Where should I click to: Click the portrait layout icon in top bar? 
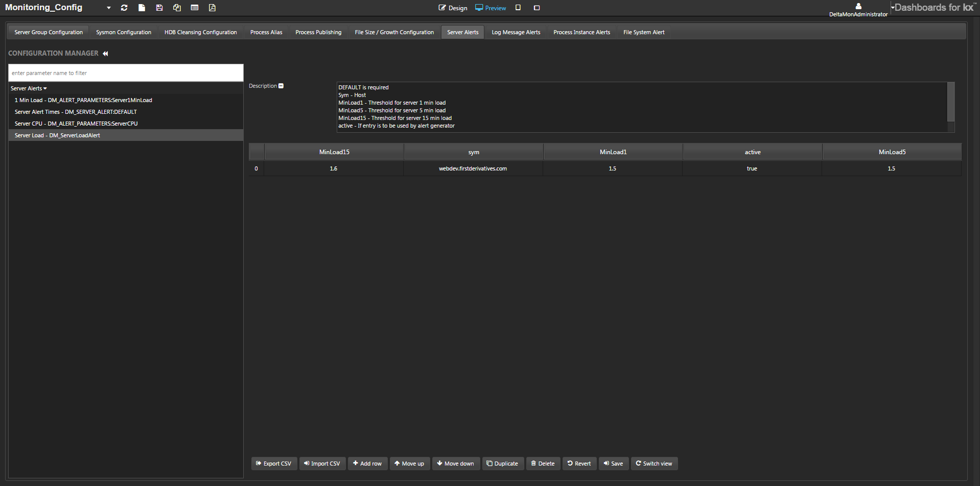pos(518,8)
